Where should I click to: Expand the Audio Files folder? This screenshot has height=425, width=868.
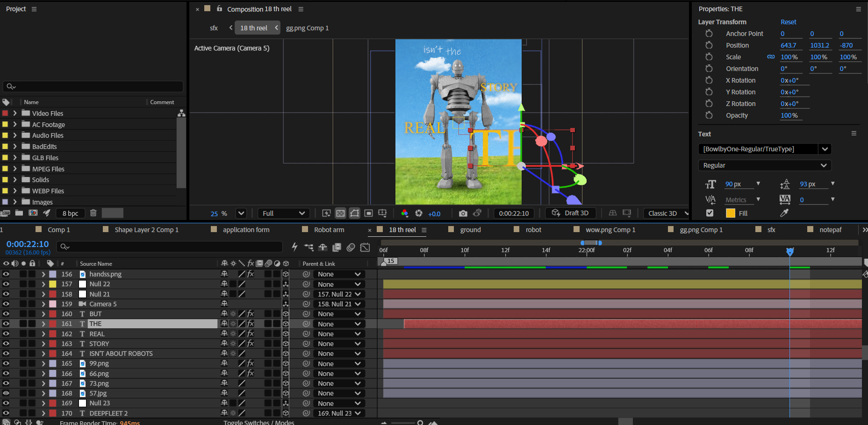click(15, 135)
